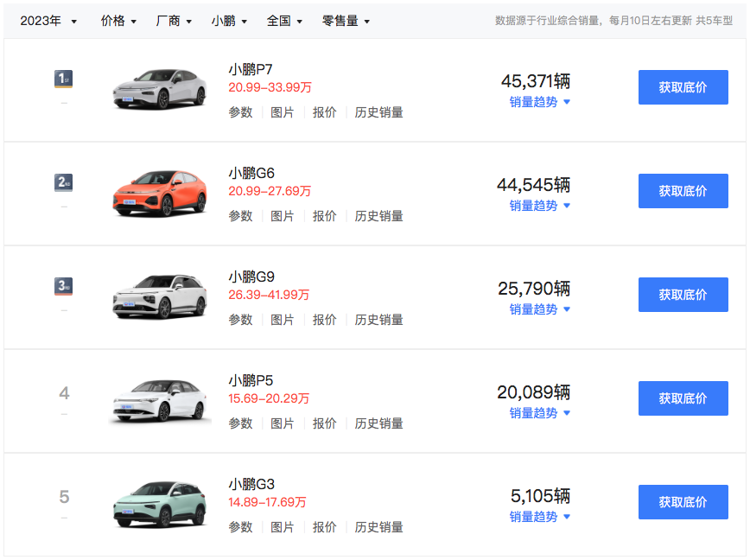750x560 pixels.
Task: Open the 厂商 manufacturer filter
Action: [x=174, y=21]
